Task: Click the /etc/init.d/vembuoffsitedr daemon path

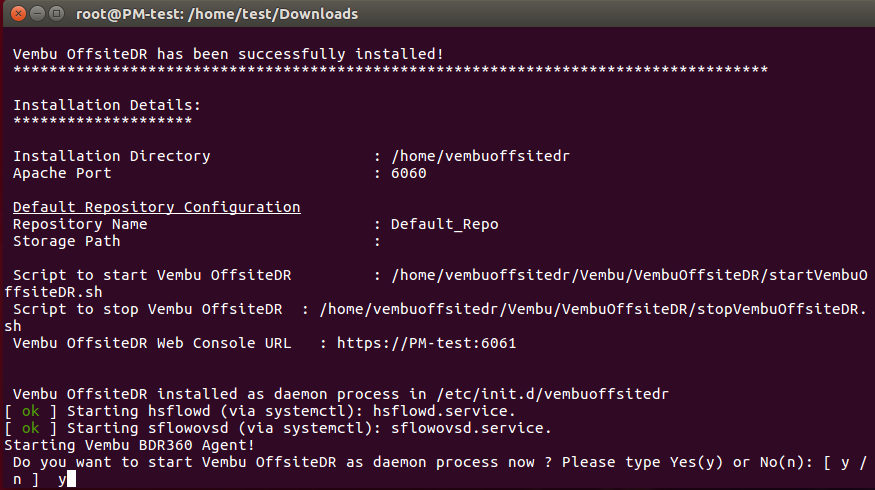Action: point(552,394)
